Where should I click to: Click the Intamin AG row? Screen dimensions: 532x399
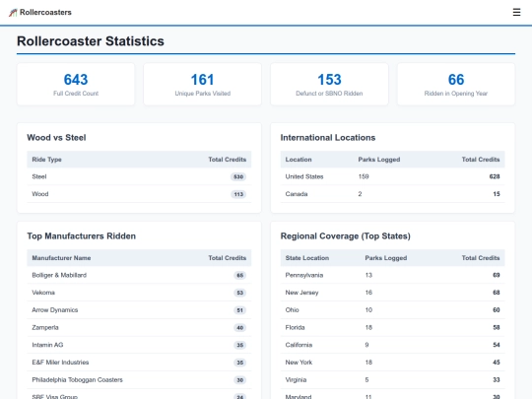139,345
